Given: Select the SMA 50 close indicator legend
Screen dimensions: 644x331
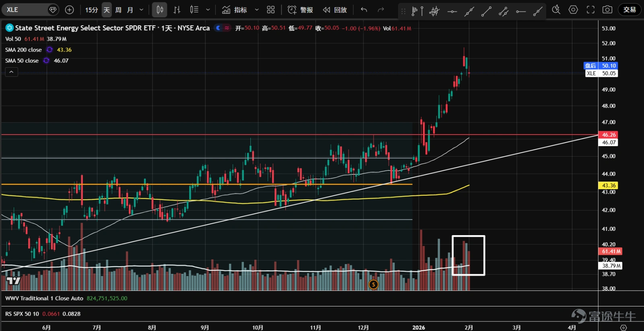Looking at the screenshot, I should click(22, 61).
